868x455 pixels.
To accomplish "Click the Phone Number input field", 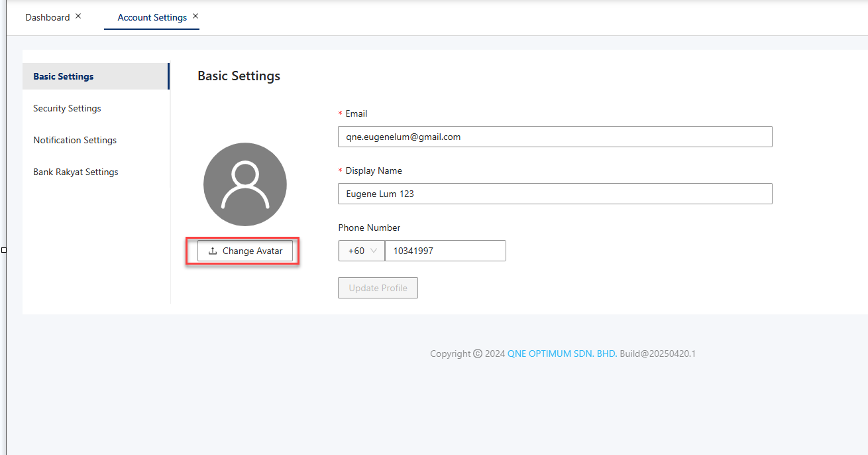I will 445,251.
